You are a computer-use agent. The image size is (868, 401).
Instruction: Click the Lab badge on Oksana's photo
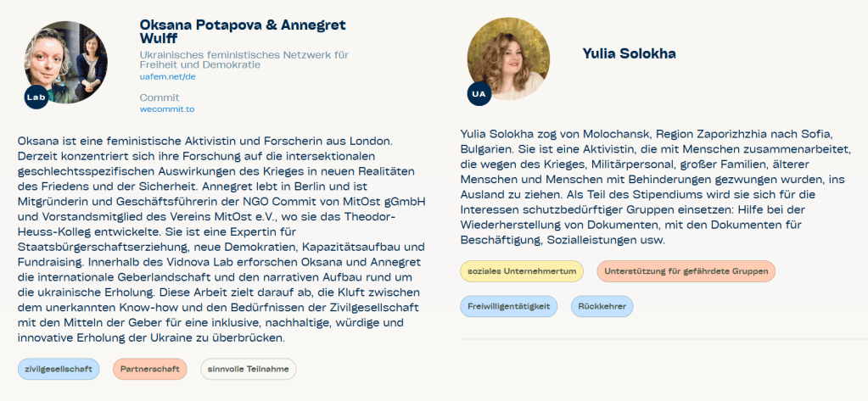pos(36,97)
